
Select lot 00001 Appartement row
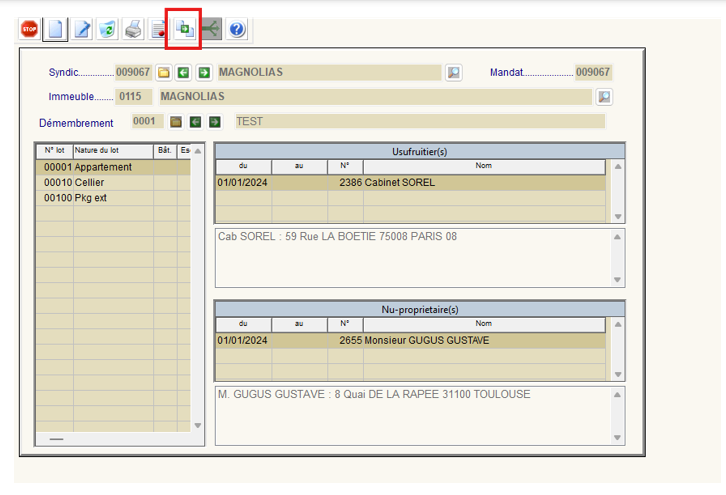point(112,167)
